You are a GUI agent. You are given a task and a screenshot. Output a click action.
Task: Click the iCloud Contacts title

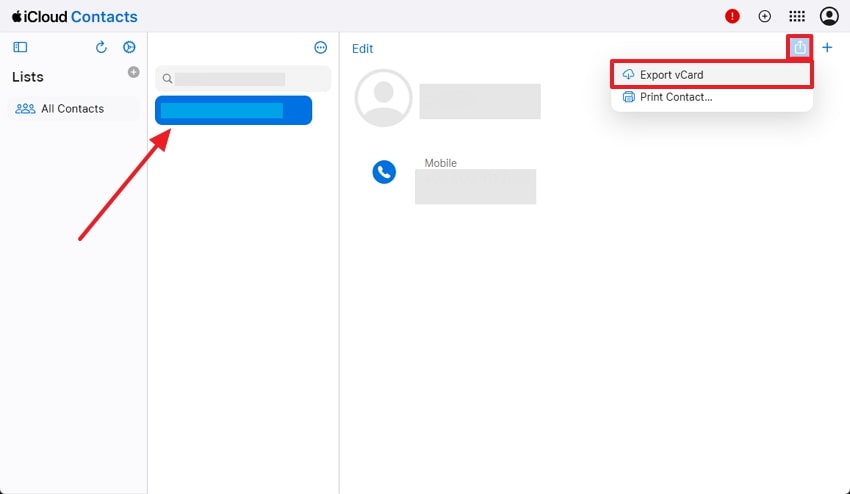pyautogui.click(x=75, y=17)
